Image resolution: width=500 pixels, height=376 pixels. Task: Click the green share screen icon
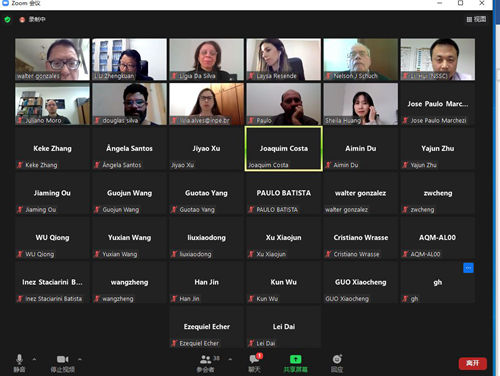[x=295, y=359]
